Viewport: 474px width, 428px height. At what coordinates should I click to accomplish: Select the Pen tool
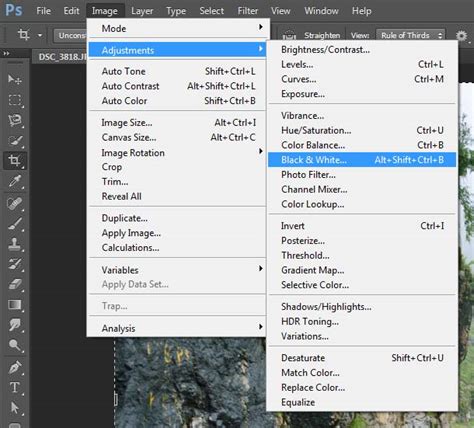point(15,367)
